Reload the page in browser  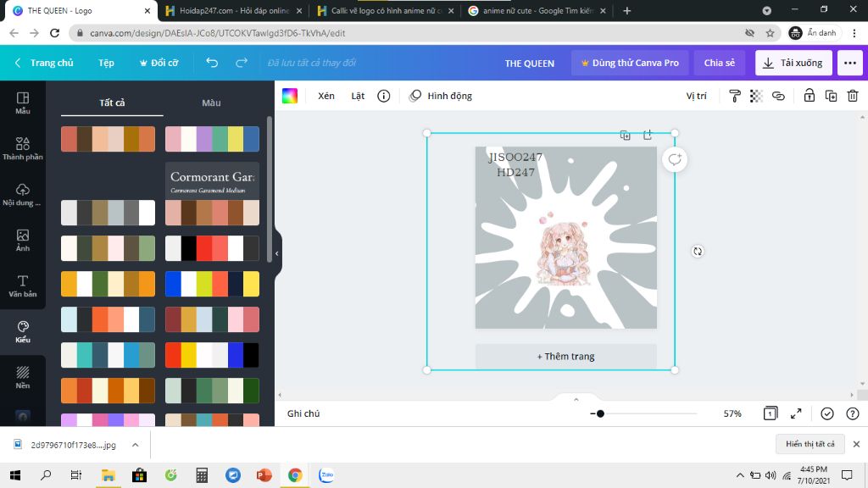click(54, 33)
